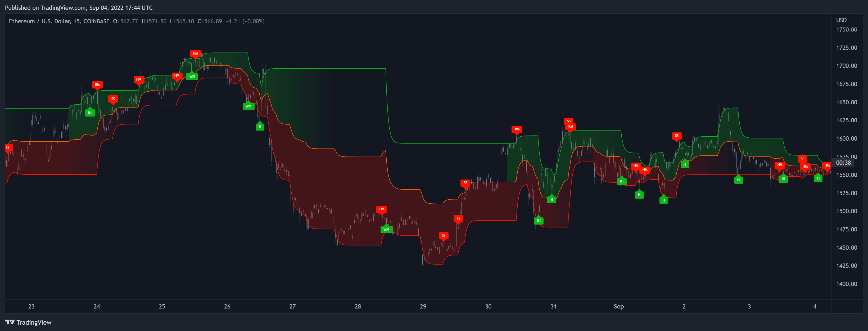Image resolution: width=868 pixels, height=331 pixels.
Task: Click the 00:38 bar countdown label
Action: click(843, 163)
